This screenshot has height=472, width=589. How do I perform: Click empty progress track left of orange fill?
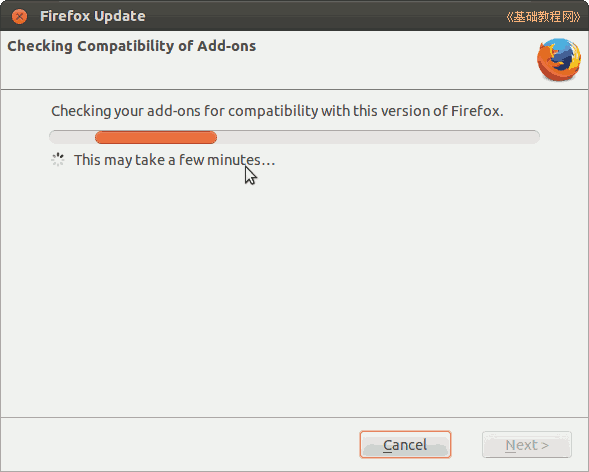(x=72, y=137)
